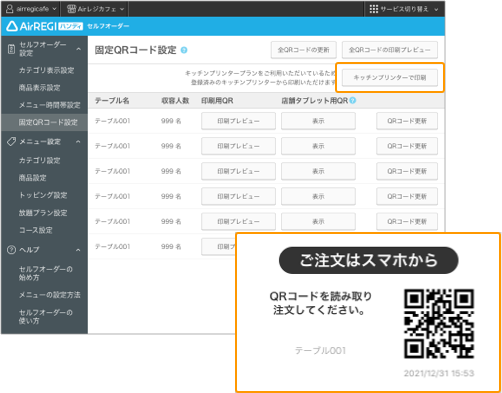The height and width of the screenshot is (393, 502).
Task: Click the QRコードを読み取り instruction text
Action: [321, 296]
